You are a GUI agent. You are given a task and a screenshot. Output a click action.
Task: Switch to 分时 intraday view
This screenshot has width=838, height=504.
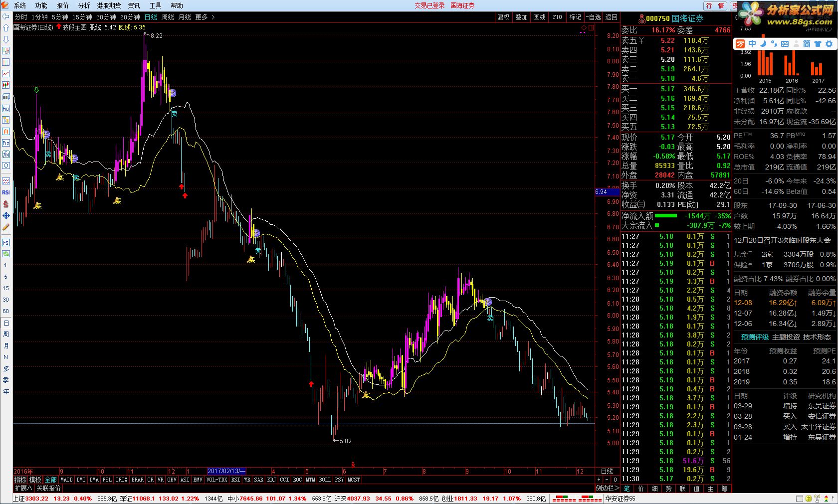coord(21,17)
